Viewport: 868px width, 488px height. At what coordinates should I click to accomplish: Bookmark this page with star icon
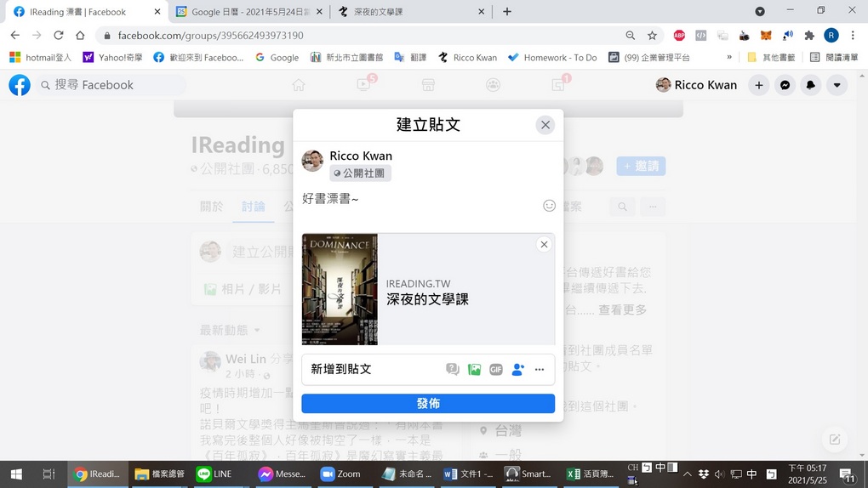click(652, 36)
